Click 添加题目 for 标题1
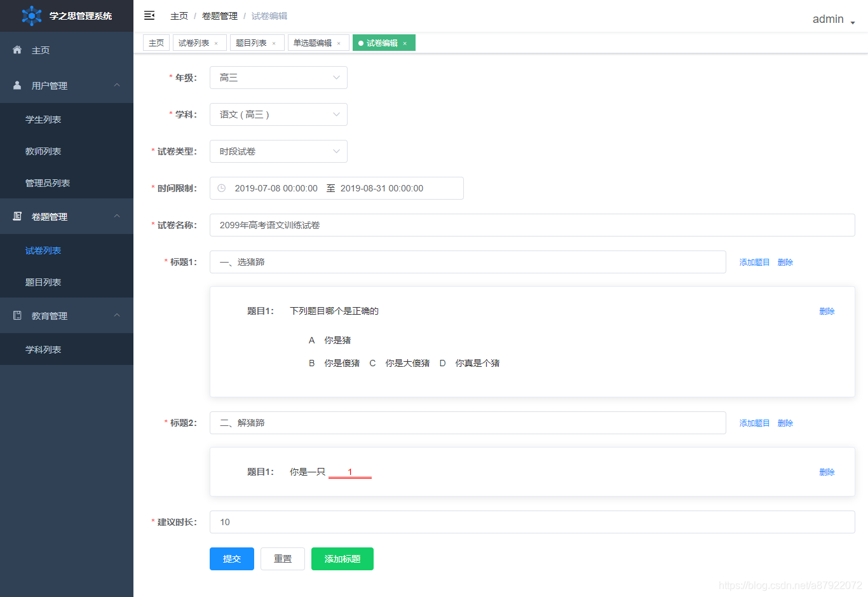Image resolution: width=868 pixels, height=597 pixels. pyautogui.click(x=754, y=262)
